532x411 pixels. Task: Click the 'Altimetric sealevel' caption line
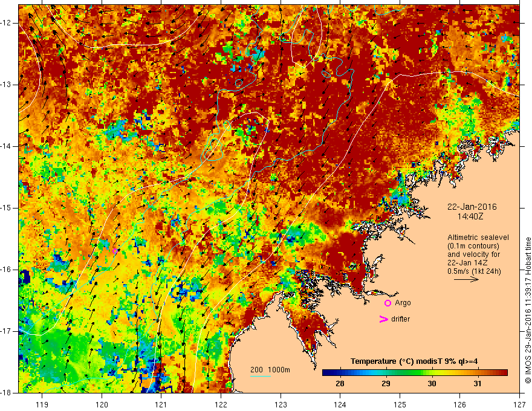[x=478, y=238]
